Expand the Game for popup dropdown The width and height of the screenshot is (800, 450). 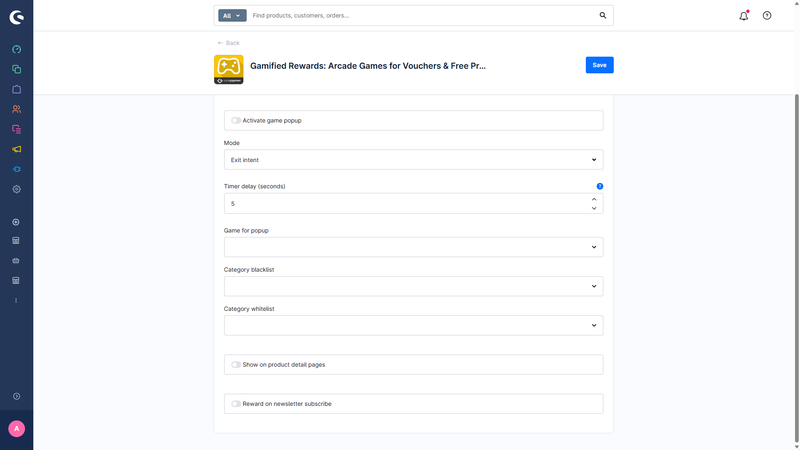tap(413, 247)
